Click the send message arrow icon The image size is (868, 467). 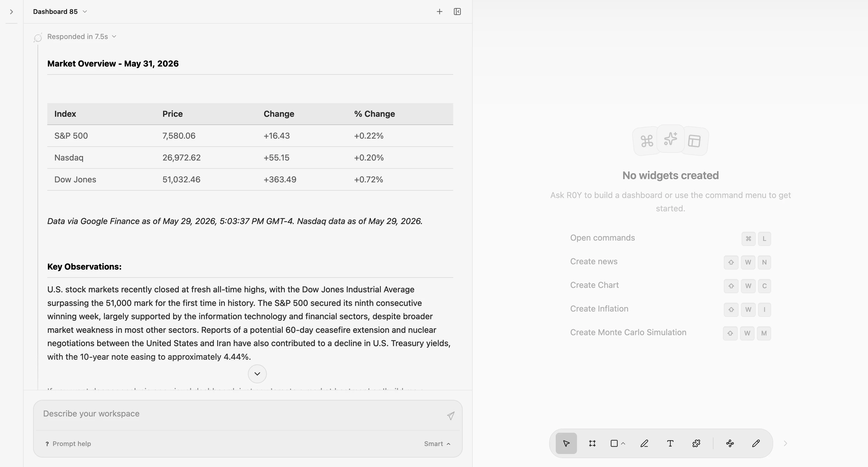coord(451,416)
